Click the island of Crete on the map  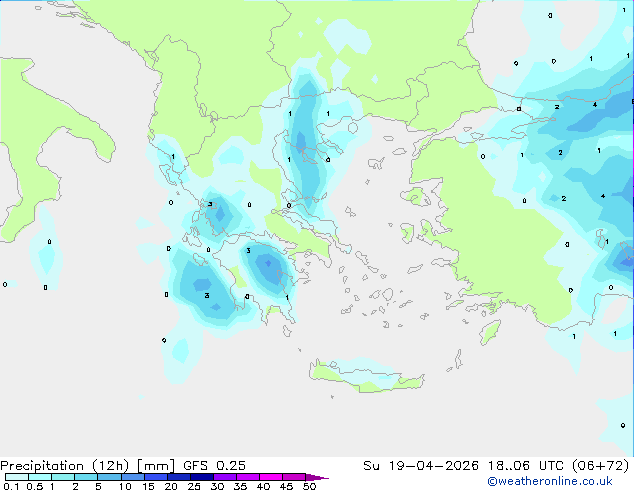tap(366, 376)
